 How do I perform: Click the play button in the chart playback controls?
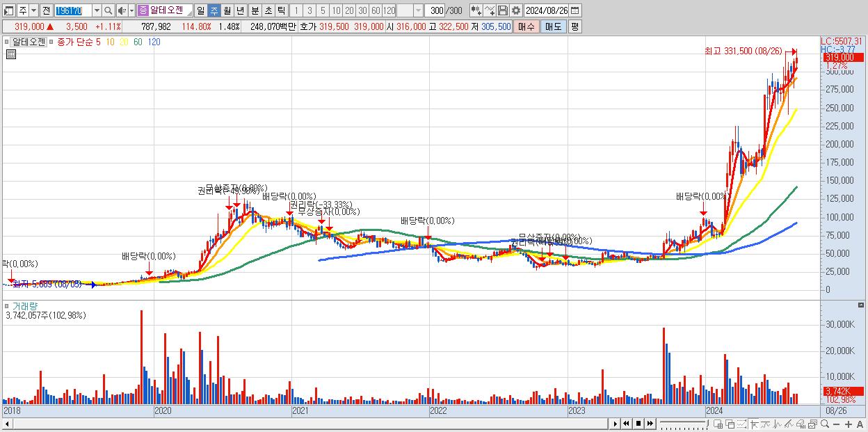point(616,424)
